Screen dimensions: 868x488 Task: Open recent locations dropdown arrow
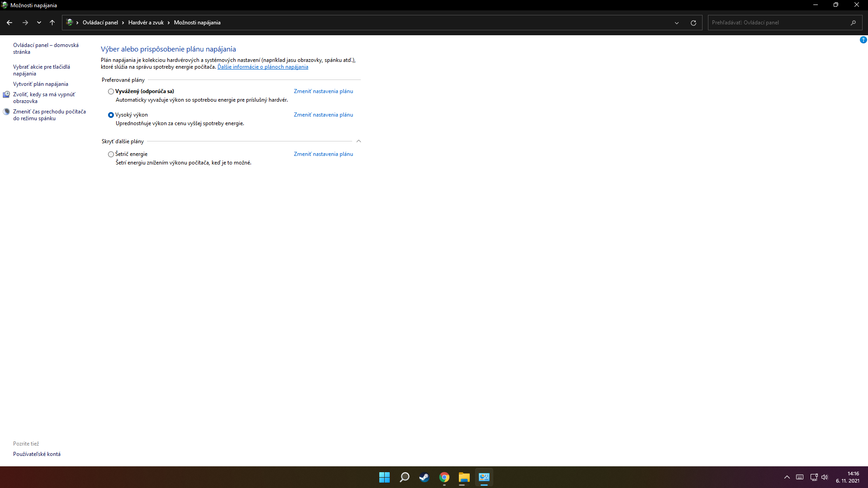pyautogui.click(x=39, y=23)
